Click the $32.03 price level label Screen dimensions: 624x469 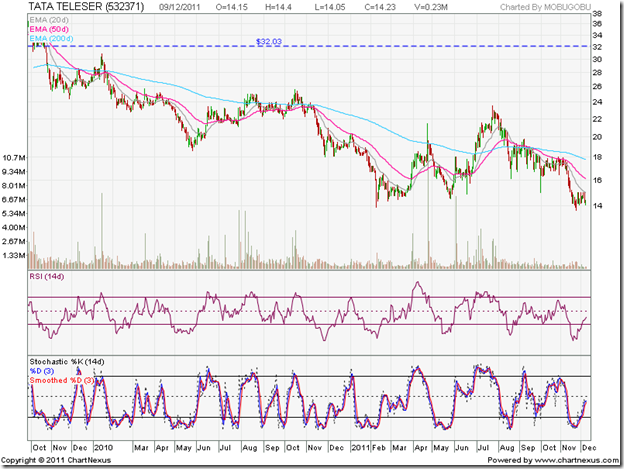click(268, 42)
